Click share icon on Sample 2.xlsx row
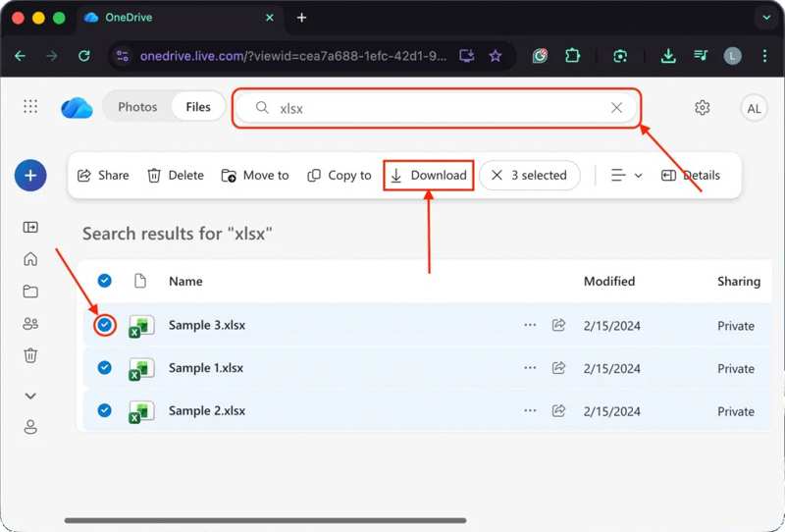This screenshot has height=532, width=785. 558,410
